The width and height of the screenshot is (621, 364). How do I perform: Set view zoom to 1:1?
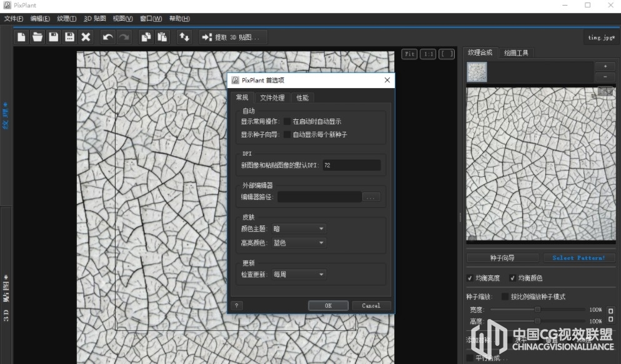coord(429,54)
